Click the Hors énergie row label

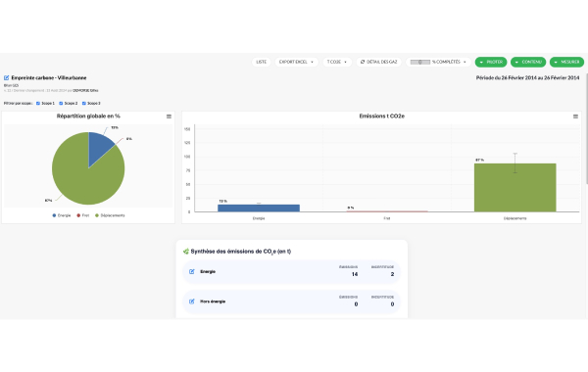tap(213, 302)
